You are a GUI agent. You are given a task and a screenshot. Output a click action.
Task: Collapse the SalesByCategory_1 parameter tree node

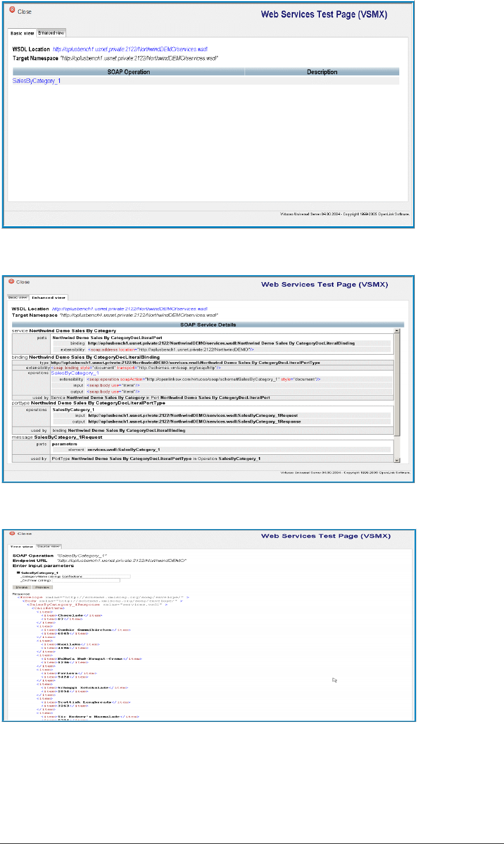18,573
